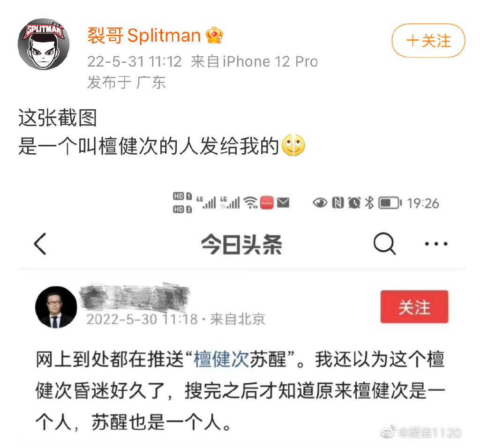
Task: Open search with magnifier icon
Action: coord(384,244)
